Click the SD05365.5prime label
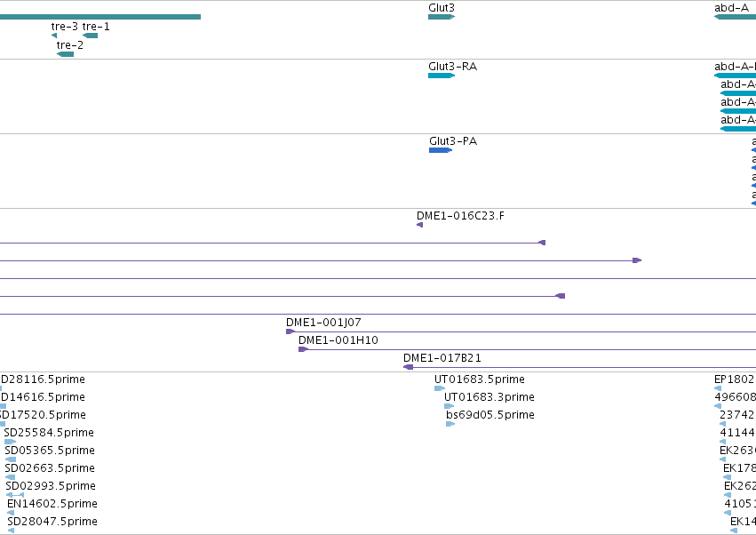This screenshot has width=756, height=535. click(50, 451)
